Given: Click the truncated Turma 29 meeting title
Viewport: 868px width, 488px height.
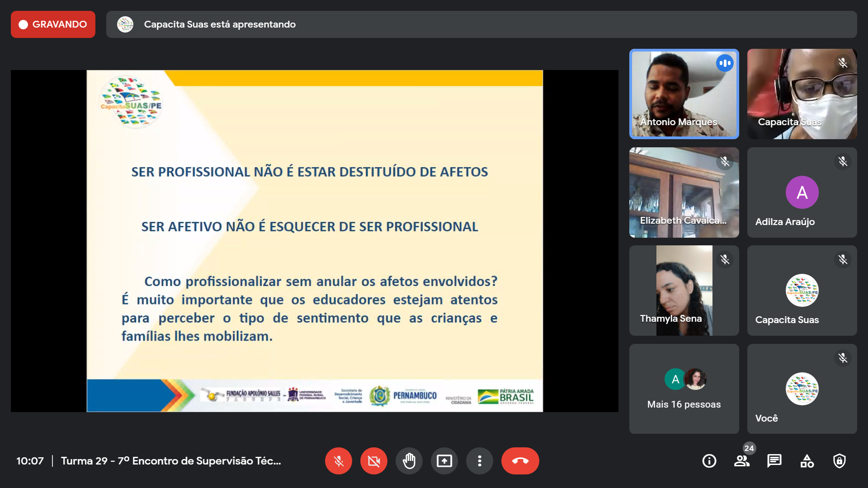Looking at the screenshot, I should tap(171, 461).
